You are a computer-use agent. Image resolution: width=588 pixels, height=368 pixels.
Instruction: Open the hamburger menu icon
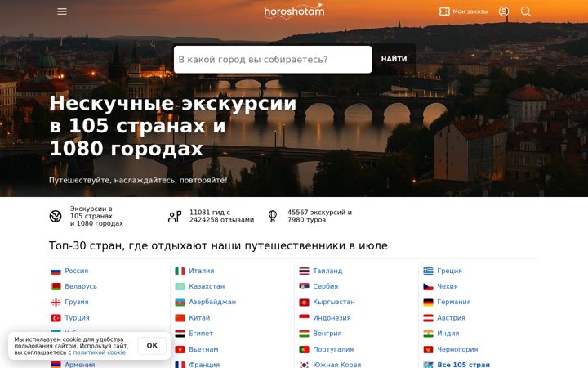click(62, 11)
